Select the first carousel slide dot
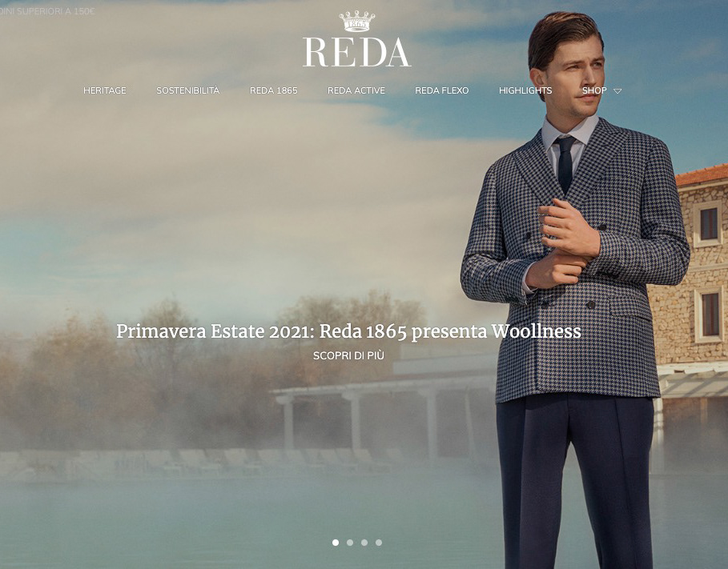The height and width of the screenshot is (569, 728). coord(336,543)
